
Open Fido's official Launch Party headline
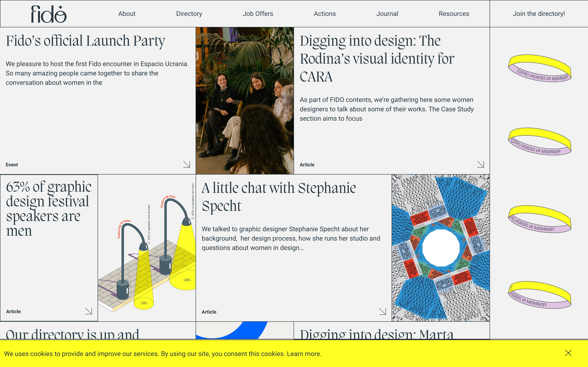85,41
